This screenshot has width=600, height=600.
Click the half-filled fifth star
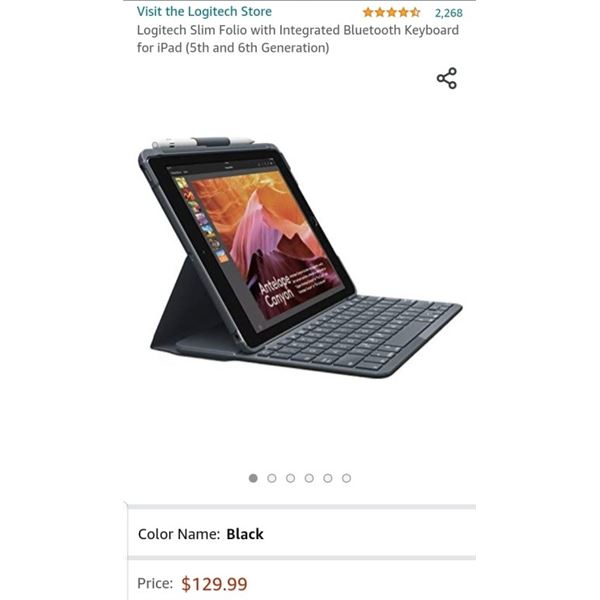pyautogui.click(x=415, y=13)
